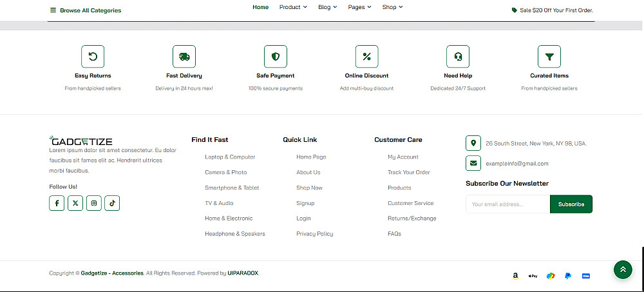Click the Subscribe Our Newsletter heading
This screenshot has width=644, height=292.
pos(507,184)
